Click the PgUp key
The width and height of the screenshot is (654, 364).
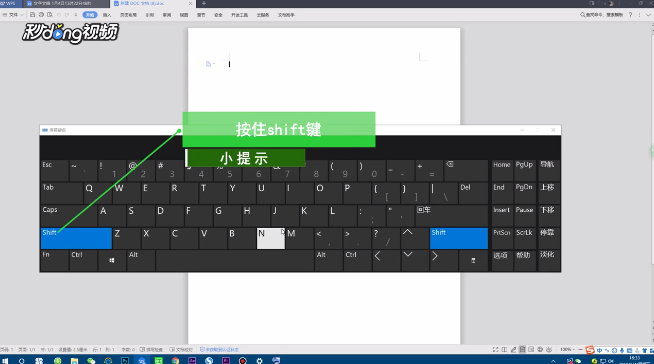524,171
